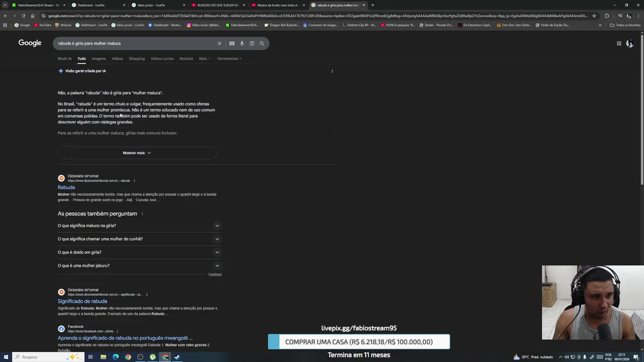644x362 pixels.
Task: Open the Google account avatar menu
Action: [x=629, y=43]
